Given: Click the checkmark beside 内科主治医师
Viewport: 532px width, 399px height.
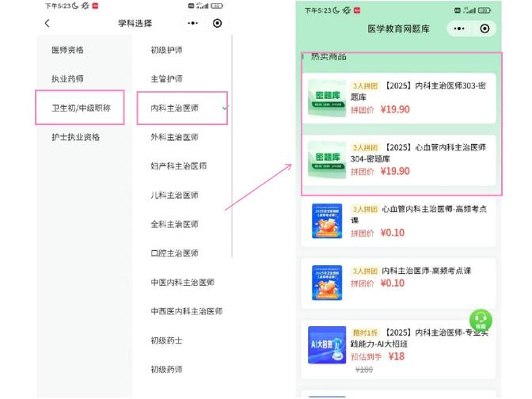Looking at the screenshot, I should tap(226, 108).
